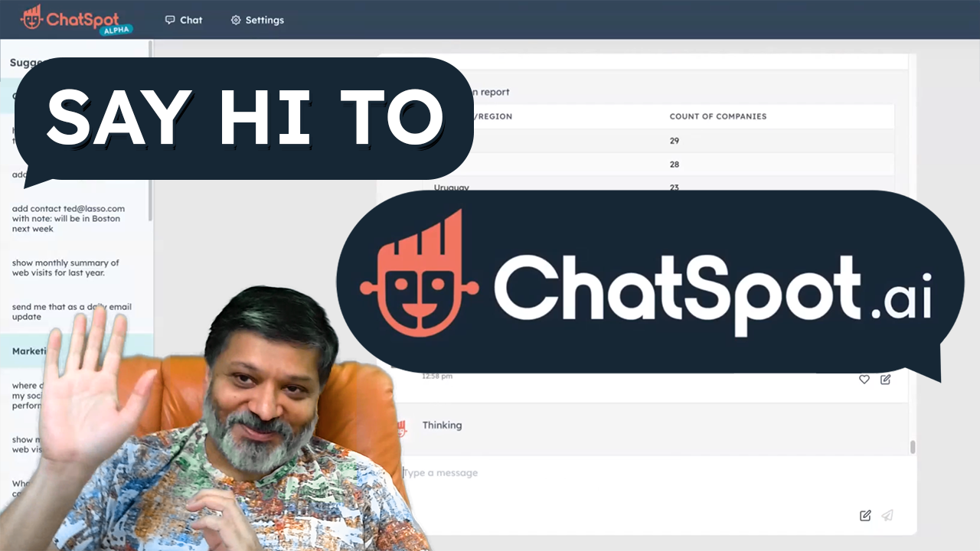Click the chat conversation scrollbar thumb

(912, 447)
